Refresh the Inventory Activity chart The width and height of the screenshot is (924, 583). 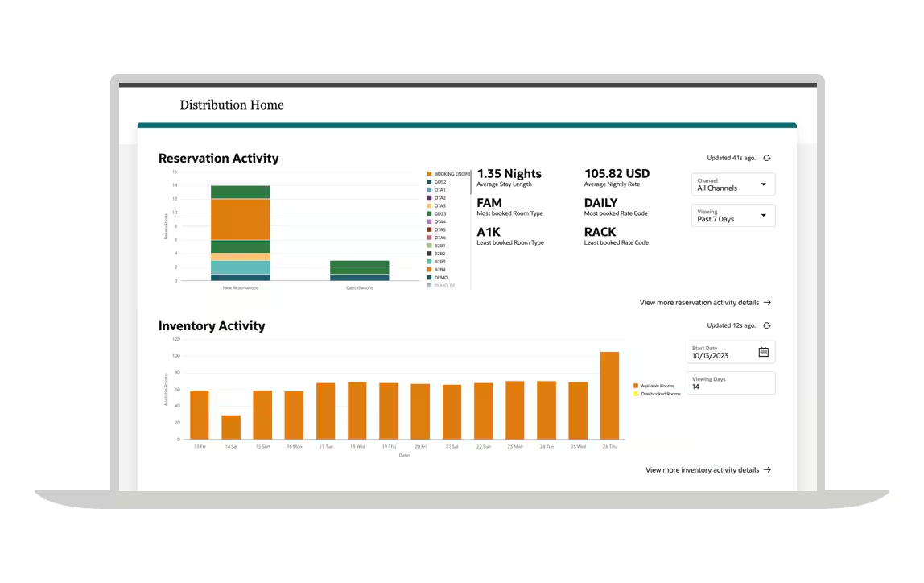point(766,325)
